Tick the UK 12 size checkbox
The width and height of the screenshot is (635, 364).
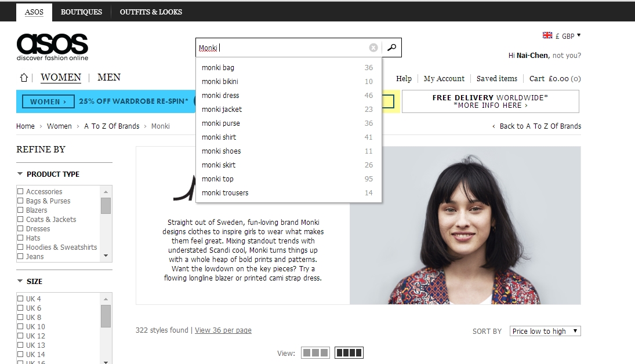pyautogui.click(x=20, y=336)
